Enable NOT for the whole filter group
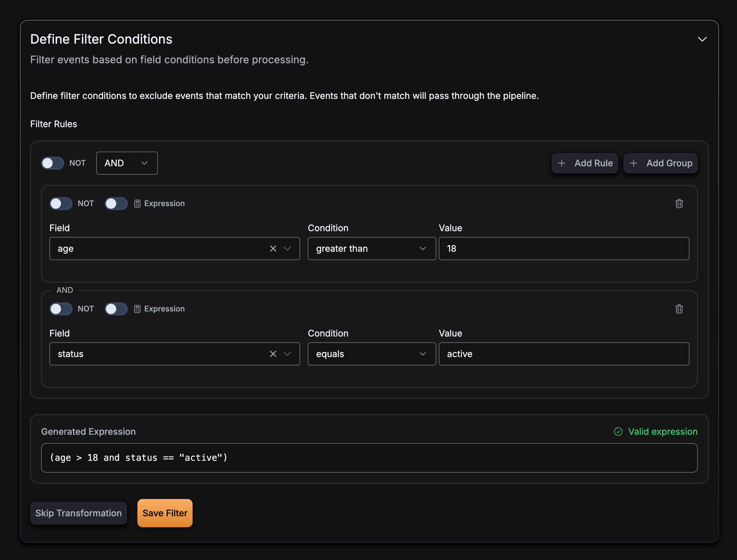 52,163
